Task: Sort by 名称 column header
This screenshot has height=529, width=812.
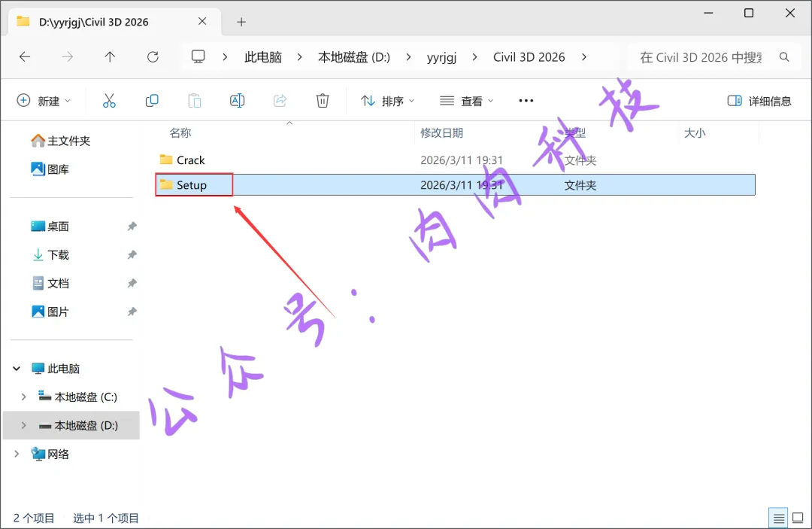Action: (x=180, y=133)
